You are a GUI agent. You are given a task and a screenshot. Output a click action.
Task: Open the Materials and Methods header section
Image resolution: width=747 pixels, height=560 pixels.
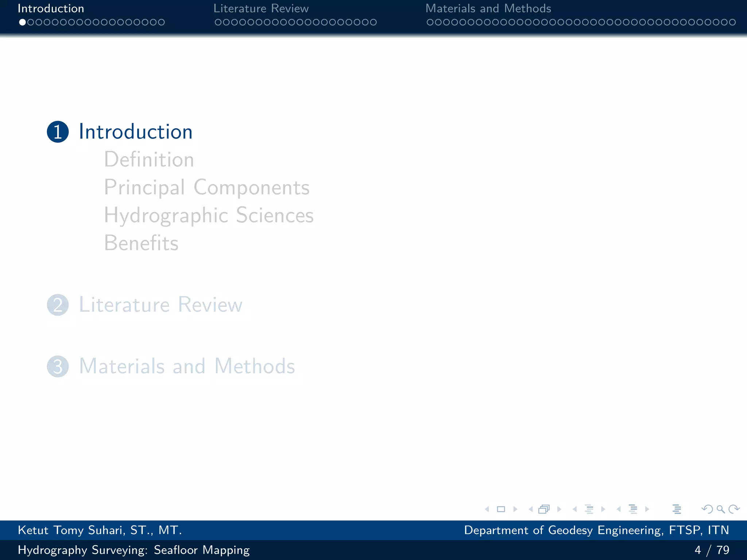(488, 8)
